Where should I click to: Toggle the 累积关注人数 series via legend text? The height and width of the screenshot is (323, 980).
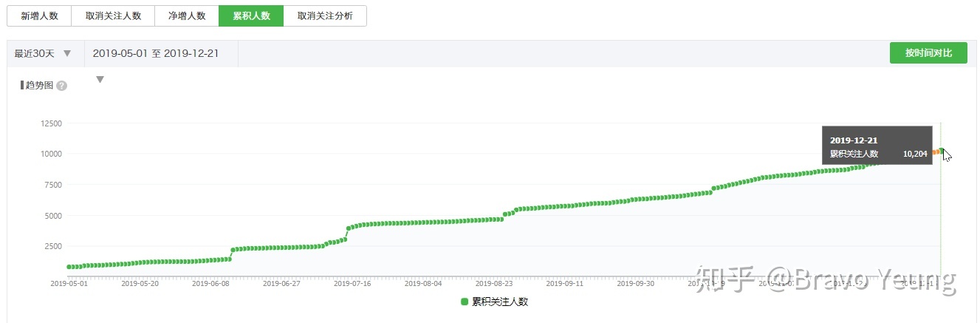[500, 302]
